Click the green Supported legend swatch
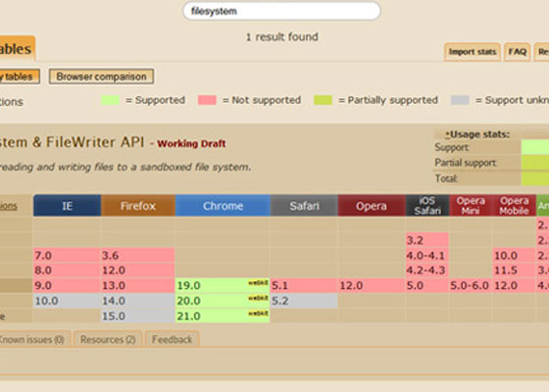The width and height of the screenshot is (549, 392). click(110, 100)
